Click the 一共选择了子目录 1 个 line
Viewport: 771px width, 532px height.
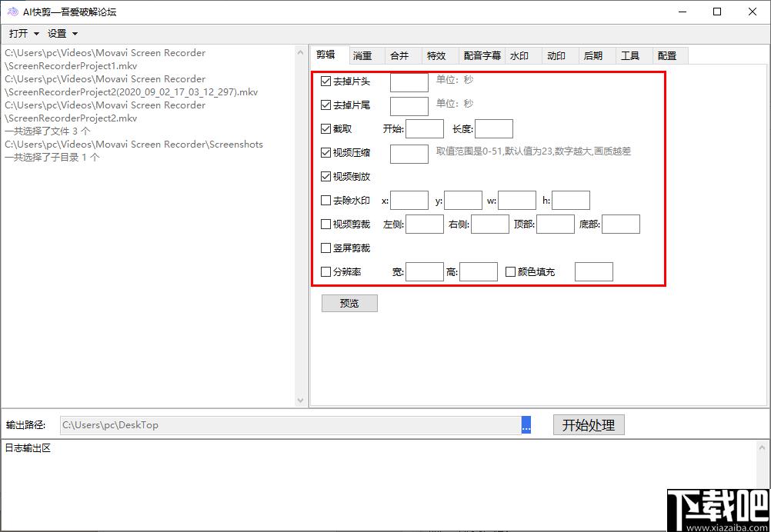click(x=52, y=157)
